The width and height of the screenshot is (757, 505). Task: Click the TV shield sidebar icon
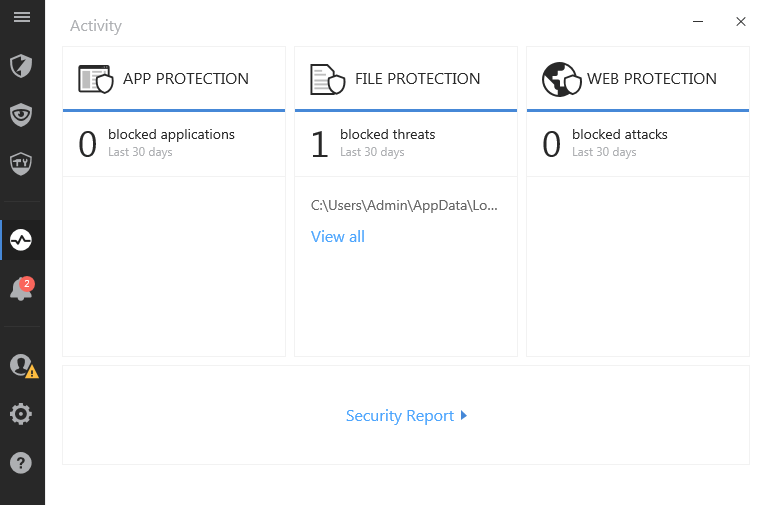[x=22, y=162]
